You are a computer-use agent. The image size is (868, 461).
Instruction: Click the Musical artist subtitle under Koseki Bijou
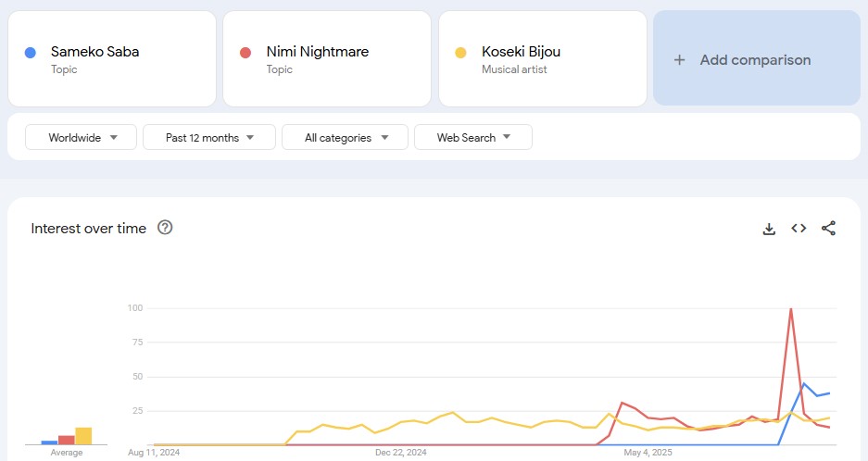click(x=514, y=69)
